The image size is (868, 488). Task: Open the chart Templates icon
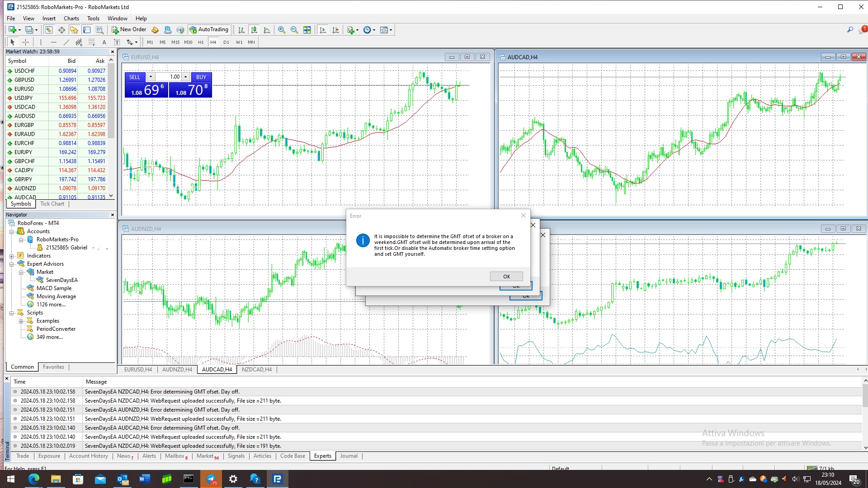point(384,30)
